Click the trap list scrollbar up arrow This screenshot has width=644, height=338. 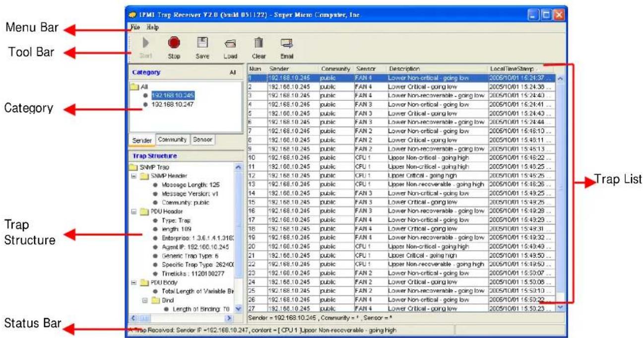pos(561,78)
